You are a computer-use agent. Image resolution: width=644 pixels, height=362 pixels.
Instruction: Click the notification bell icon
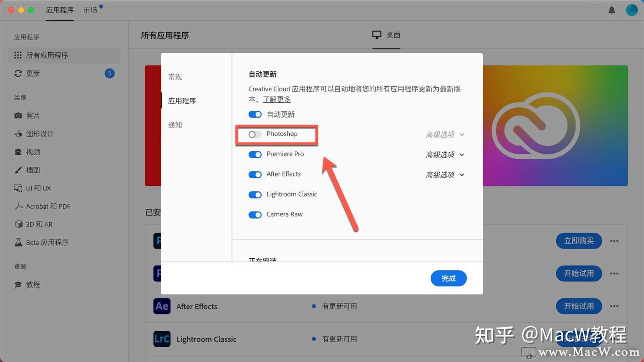coord(612,10)
